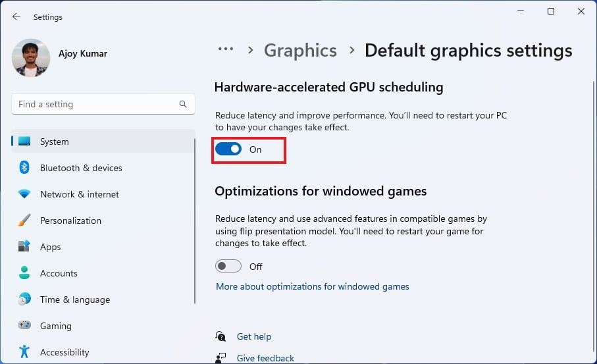The width and height of the screenshot is (597, 364).
Task: Open the Network & internet label
Action: [80, 194]
